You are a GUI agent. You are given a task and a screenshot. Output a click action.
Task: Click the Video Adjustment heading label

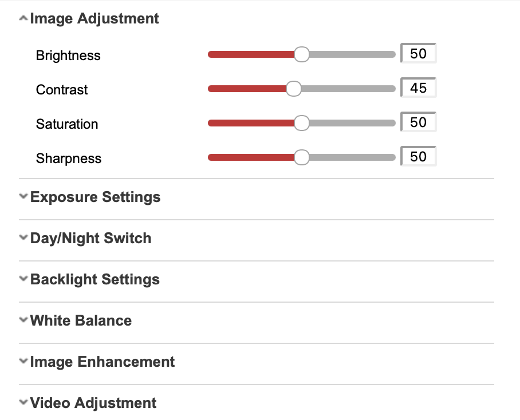pos(93,403)
